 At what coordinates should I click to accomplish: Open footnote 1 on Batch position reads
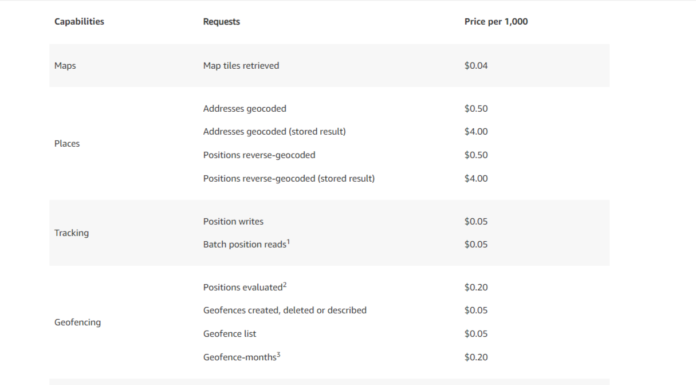click(x=289, y=242)
